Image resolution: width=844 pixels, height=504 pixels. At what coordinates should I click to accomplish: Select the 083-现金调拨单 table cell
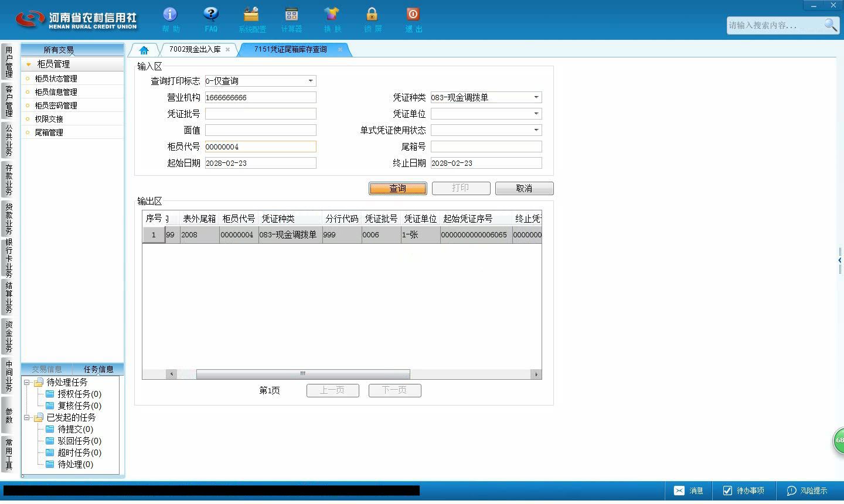click(290, 235)
